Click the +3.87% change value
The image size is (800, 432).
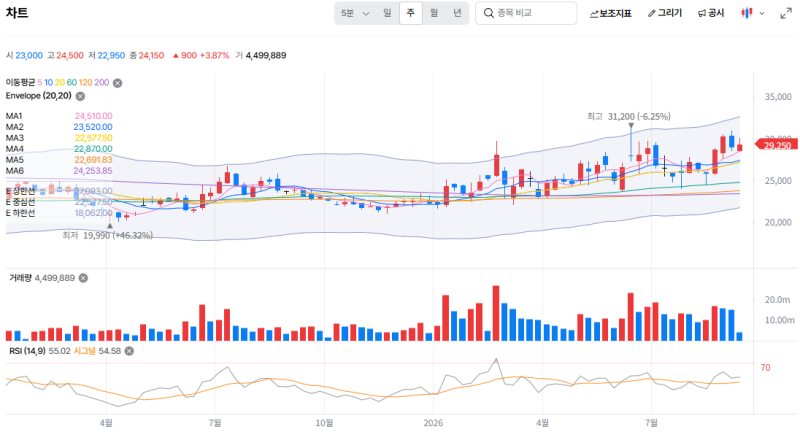214,56
